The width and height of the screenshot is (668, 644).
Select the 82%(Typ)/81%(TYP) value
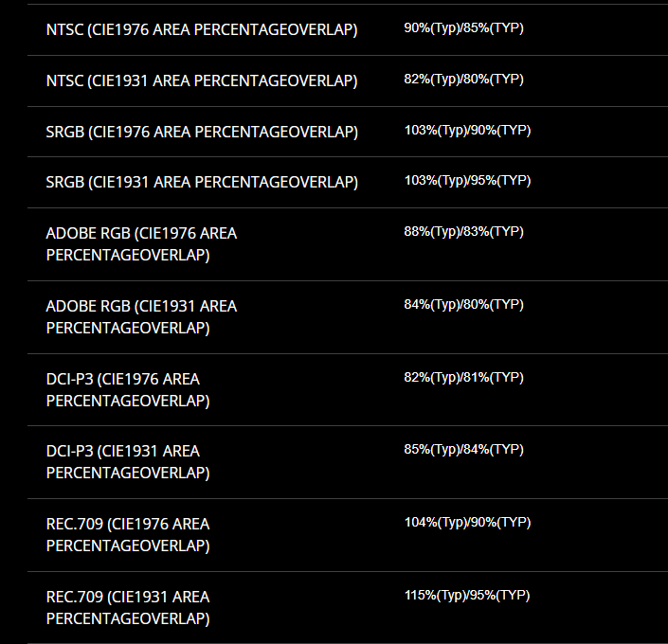coord(463,377)
